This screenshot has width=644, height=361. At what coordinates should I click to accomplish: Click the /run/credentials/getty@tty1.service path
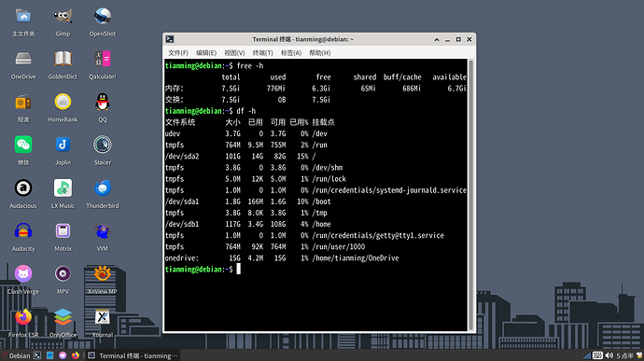click(378, 236)
